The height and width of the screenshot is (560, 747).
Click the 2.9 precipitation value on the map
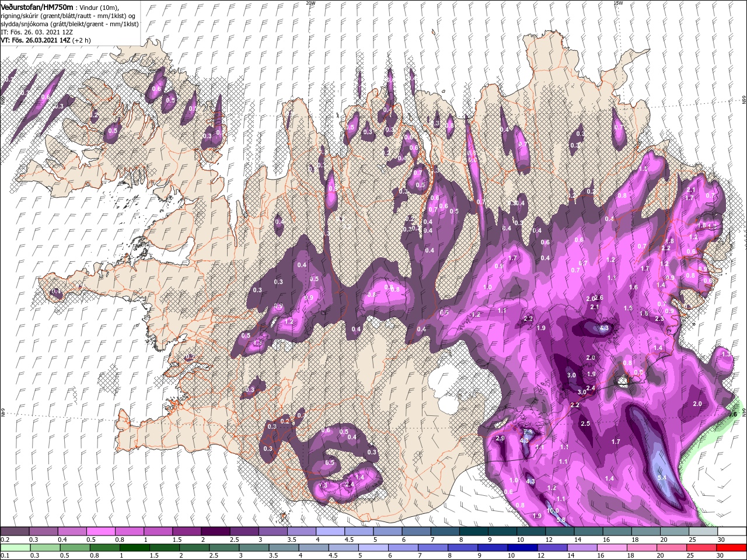[500, 438]
